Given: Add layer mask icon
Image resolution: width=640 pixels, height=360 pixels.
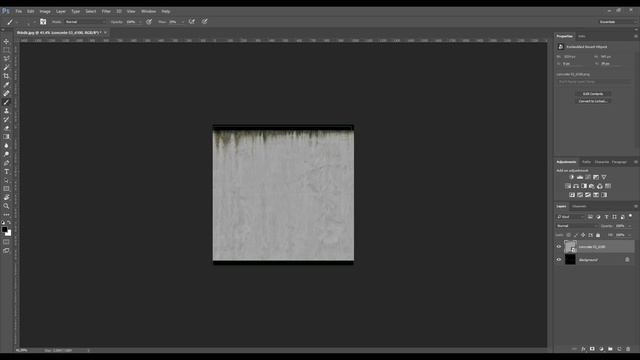Looking at the screenshot, I should [592, 349].
